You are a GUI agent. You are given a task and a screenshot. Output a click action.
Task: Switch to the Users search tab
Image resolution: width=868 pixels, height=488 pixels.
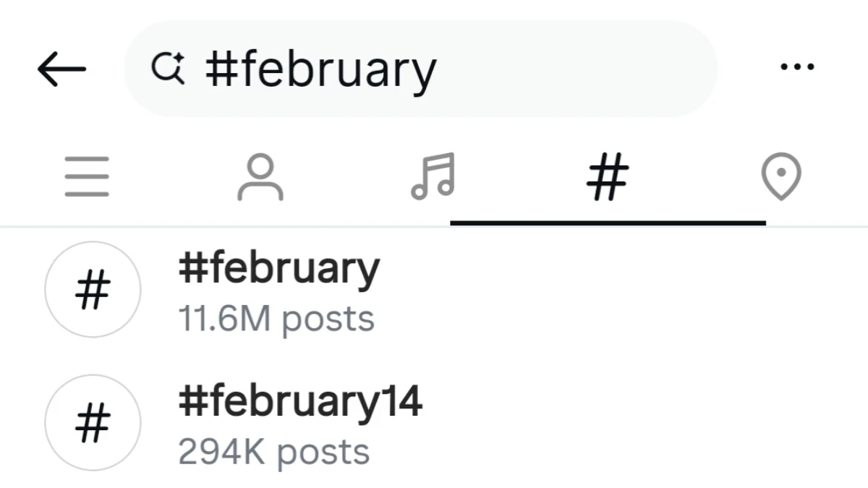pos(260,176)
